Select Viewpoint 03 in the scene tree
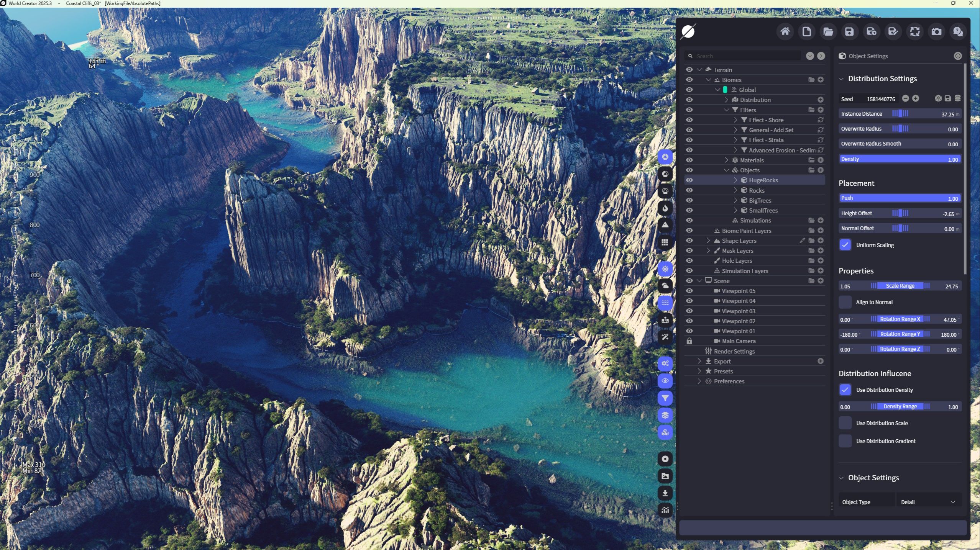 pos(738,311)
